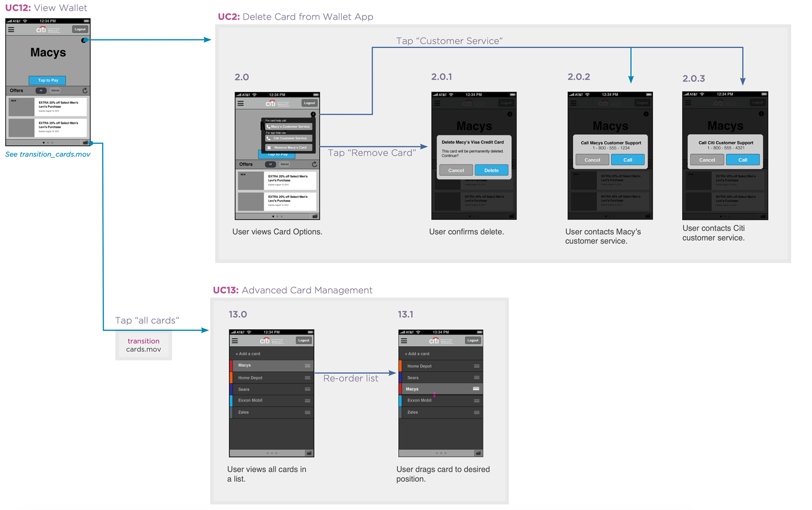Tap Logout in UC12 View Wallet screen
Viewport: 812px width, 510px height.
(80, 29)
